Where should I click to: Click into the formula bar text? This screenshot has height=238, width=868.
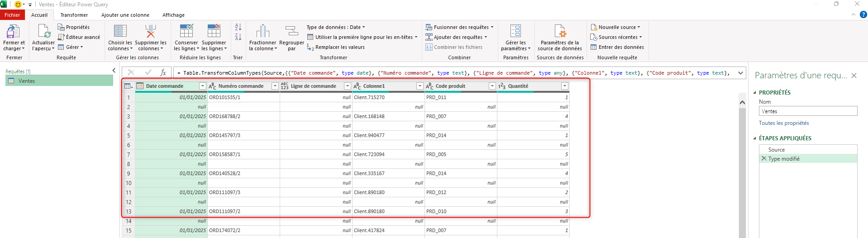coord(455,73)
